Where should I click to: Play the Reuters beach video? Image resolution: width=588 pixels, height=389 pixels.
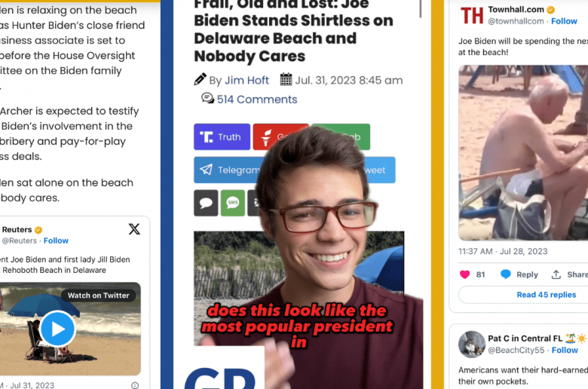pyautogui.click(x=57, y=329)
